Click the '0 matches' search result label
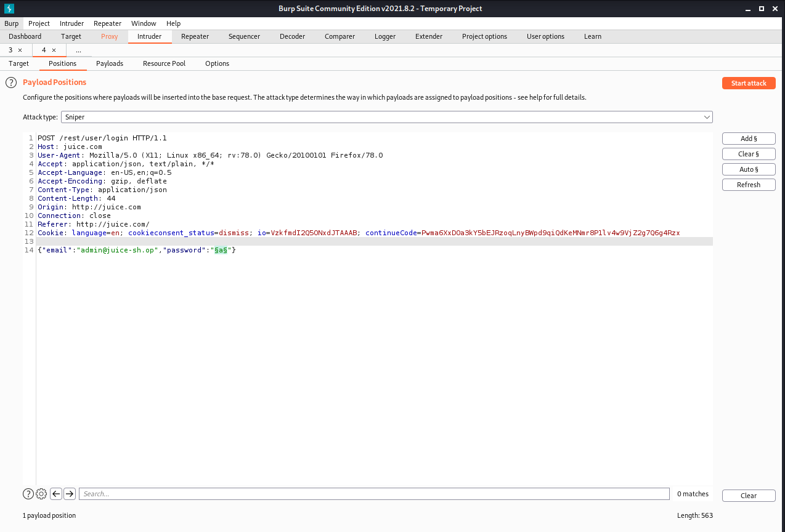This screenshot has width=785, height=532. [693, 494]
